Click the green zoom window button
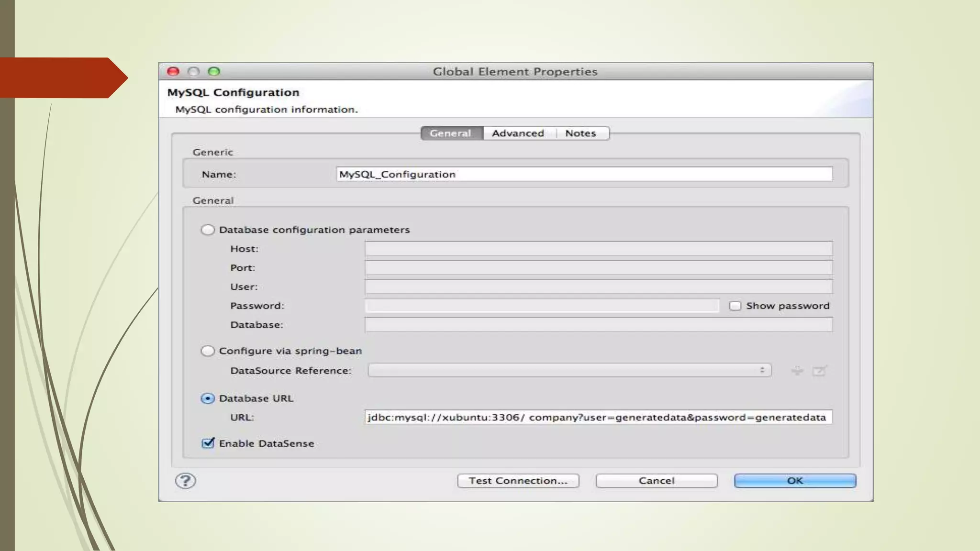 [214, 72]
